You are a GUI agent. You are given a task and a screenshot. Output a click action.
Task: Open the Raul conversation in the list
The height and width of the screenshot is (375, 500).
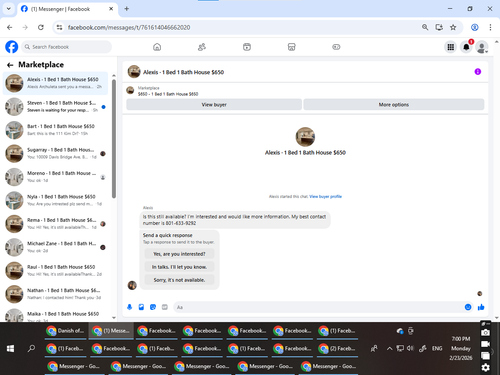coord(55,271)
